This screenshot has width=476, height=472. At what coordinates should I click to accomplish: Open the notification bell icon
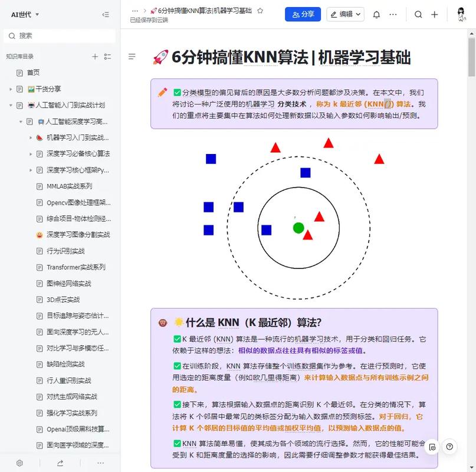pos(377,14)
